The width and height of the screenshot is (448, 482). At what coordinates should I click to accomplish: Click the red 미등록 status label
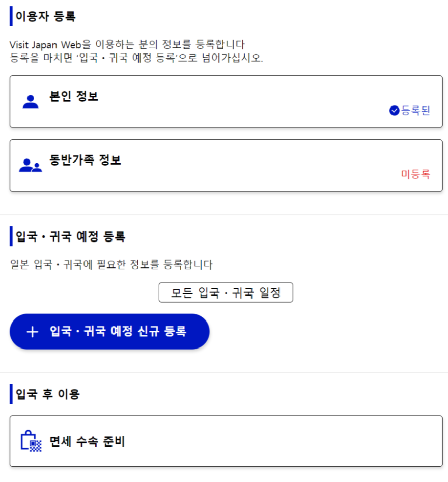pos(415,174)
